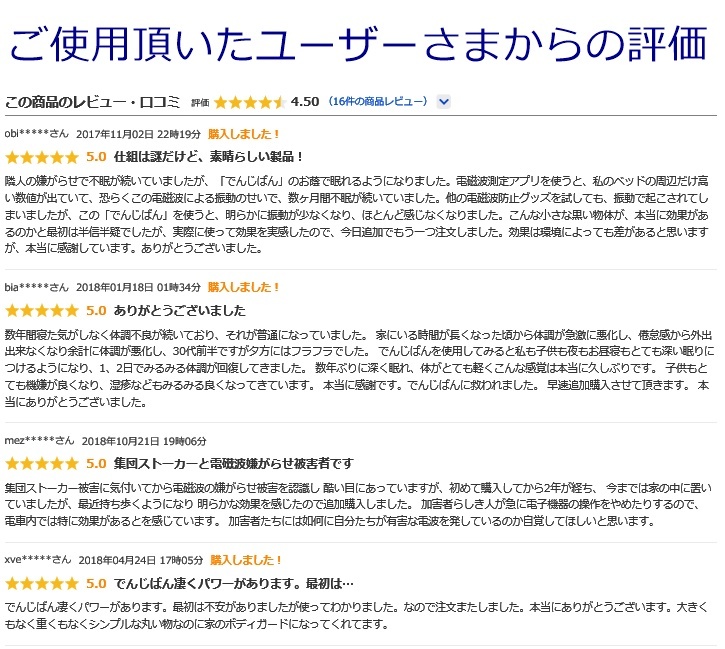Open the review titled 集団ストーカーと電磁波嫌がらせ被害者です
Image resolution: width=725 pixels, height=649 pixels.
pos(234,464)
